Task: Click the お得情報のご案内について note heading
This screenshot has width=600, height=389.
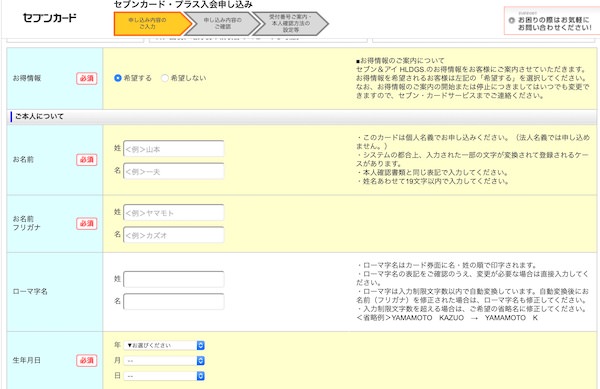Action: 400,60
